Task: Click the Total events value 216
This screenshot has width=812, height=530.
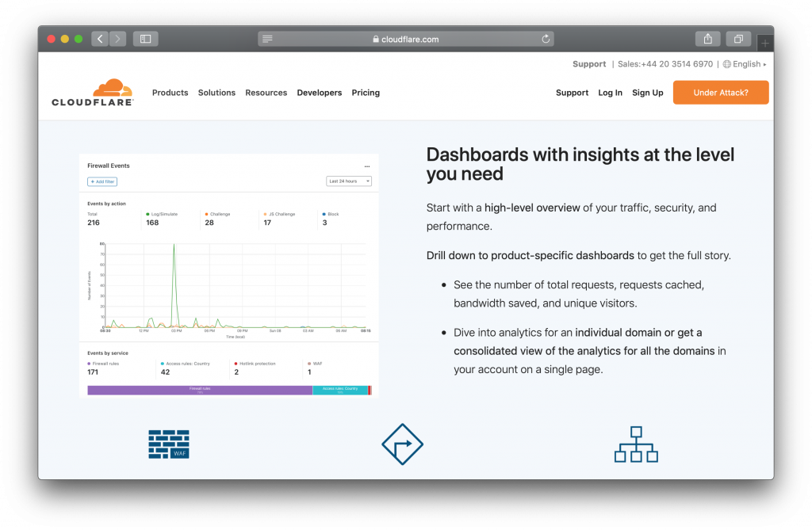Action: click(x=94, y=223)
